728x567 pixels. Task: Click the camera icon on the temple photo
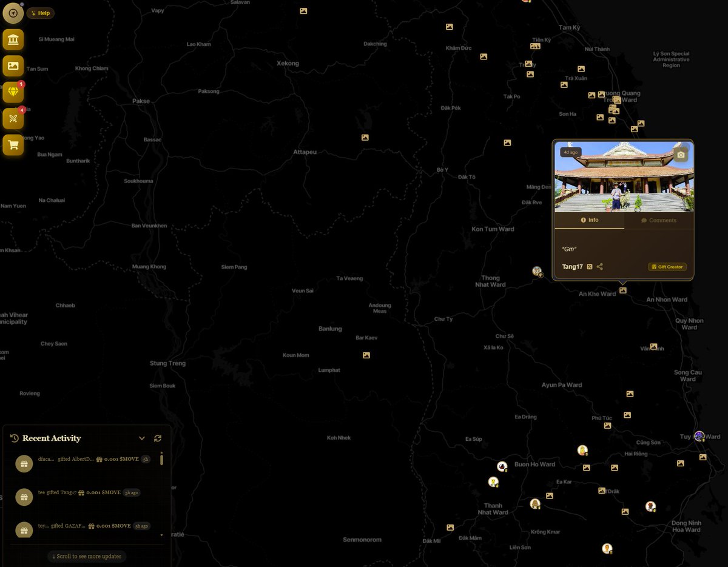click(681, 155)
